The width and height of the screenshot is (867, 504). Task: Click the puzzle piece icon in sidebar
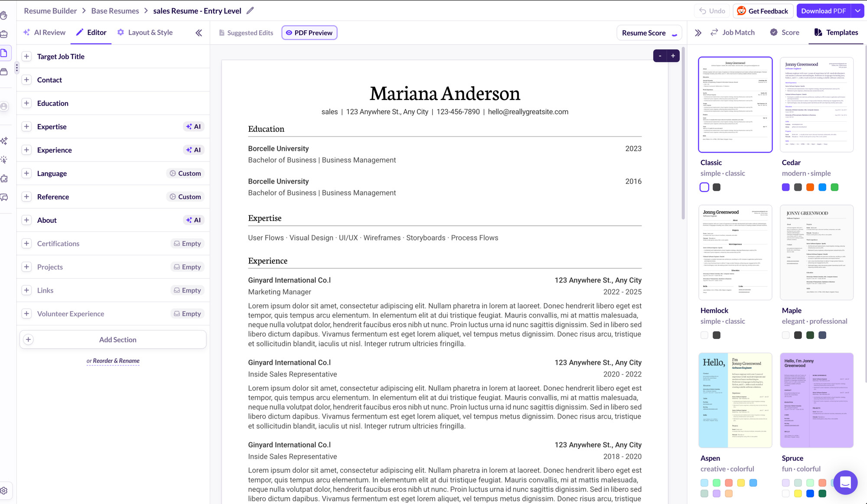pyautogui.click(x=4, y=179)
